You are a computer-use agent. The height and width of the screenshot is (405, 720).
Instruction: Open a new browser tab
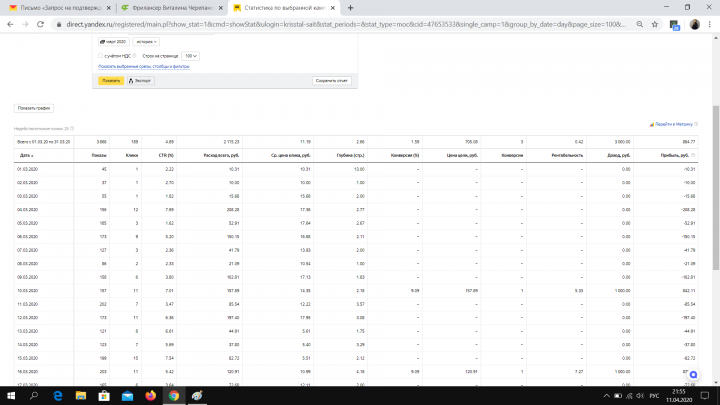[x=350, y=8]
